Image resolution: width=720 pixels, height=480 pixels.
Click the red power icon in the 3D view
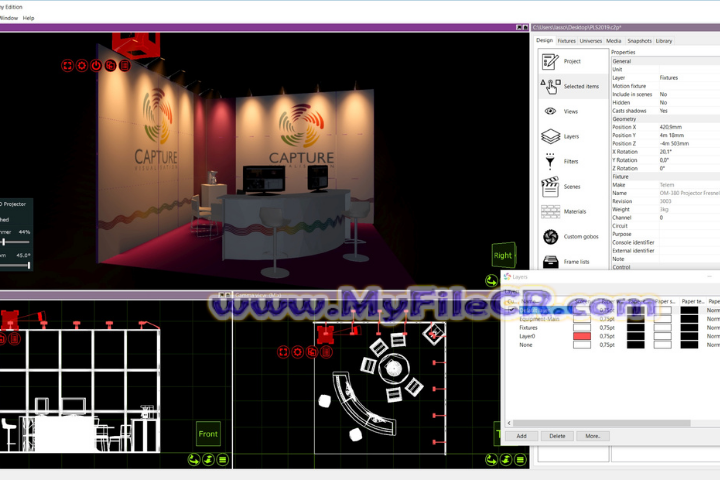tap(96, 66)
